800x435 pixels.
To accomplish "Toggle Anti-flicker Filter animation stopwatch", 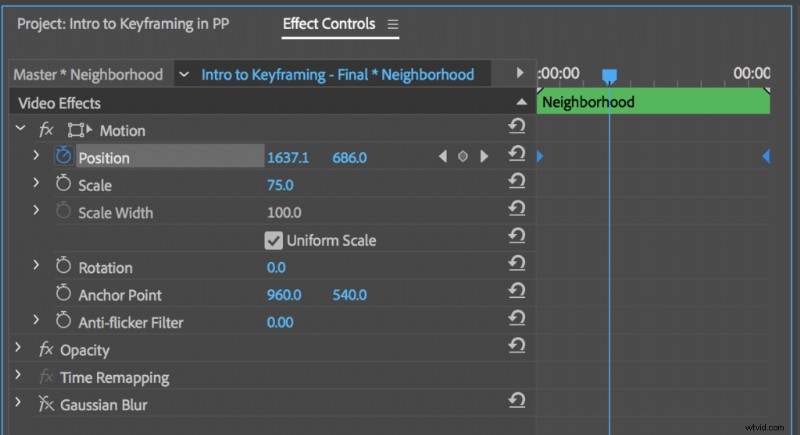I will tap(63, 320).
